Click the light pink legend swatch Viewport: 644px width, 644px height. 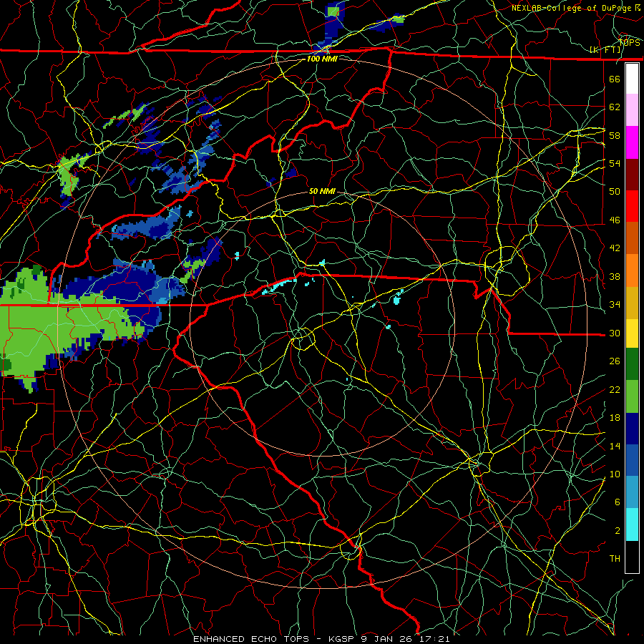click(x=632, y=110)
